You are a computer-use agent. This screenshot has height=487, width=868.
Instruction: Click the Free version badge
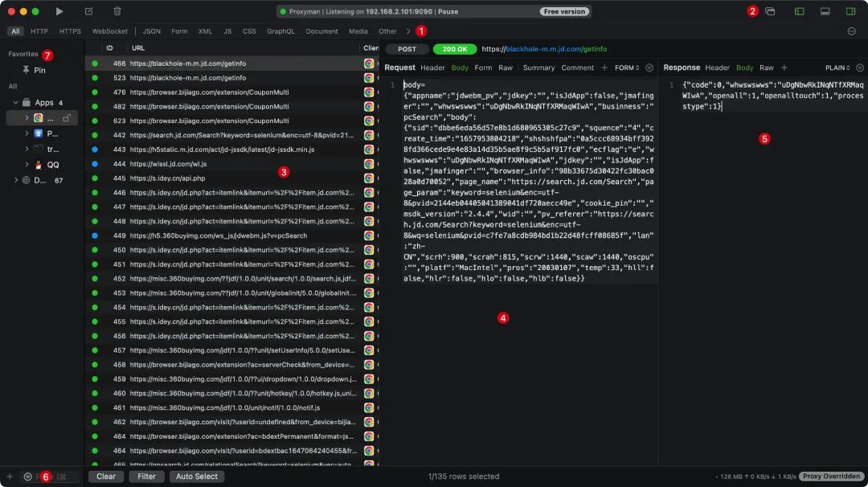tap(564, 11)
